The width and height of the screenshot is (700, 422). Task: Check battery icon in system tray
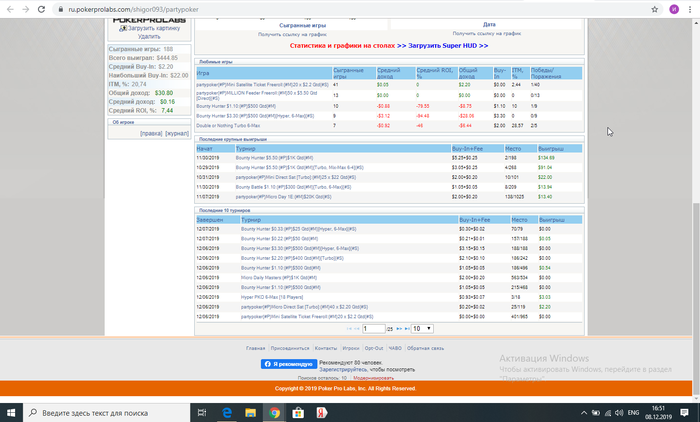pyautogui.click(x=596, y=413)
